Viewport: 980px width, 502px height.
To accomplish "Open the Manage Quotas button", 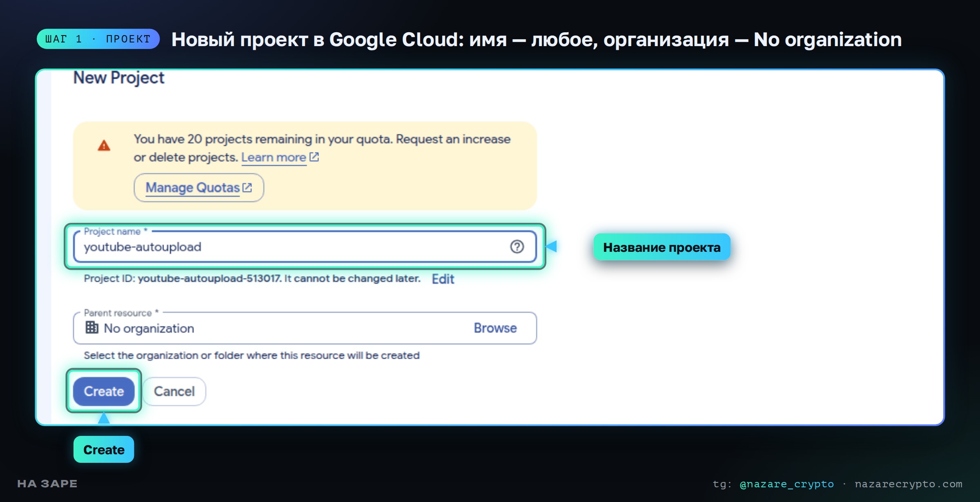I will (199, 188).
